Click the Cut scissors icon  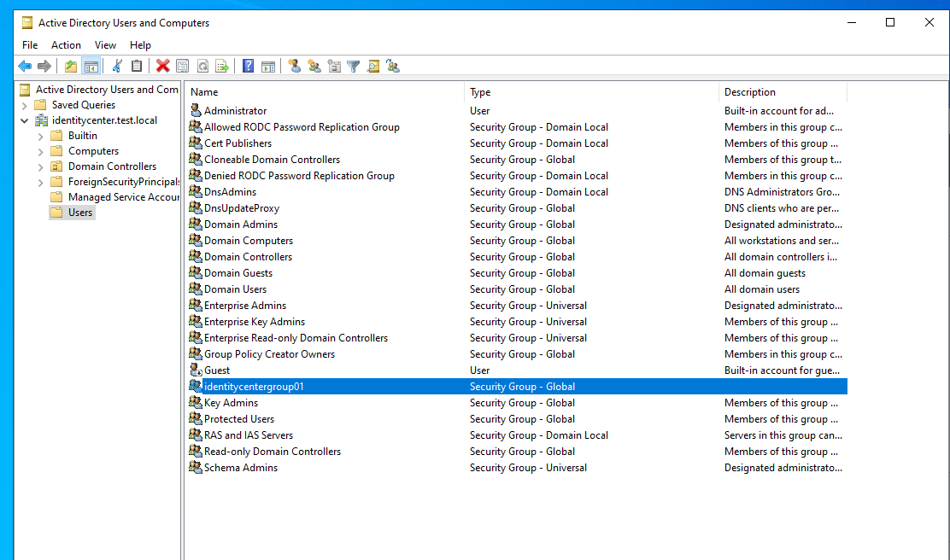pos(118,66)
